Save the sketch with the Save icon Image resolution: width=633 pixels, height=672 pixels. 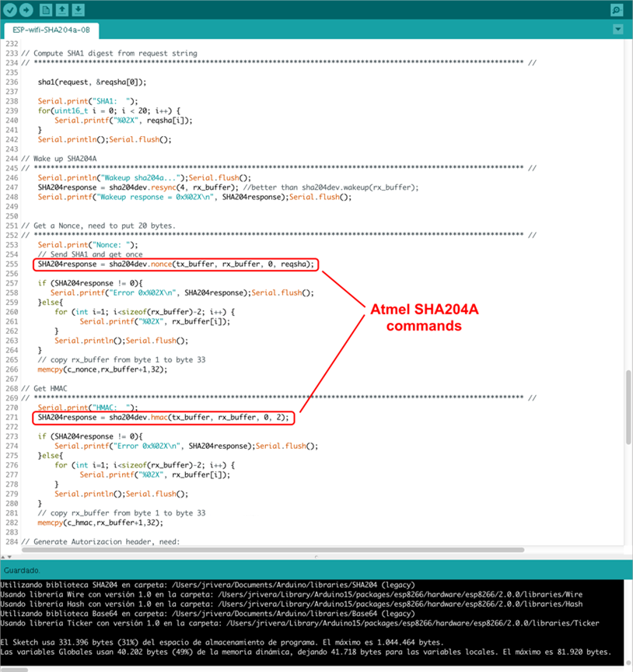[x=78, y=10]
